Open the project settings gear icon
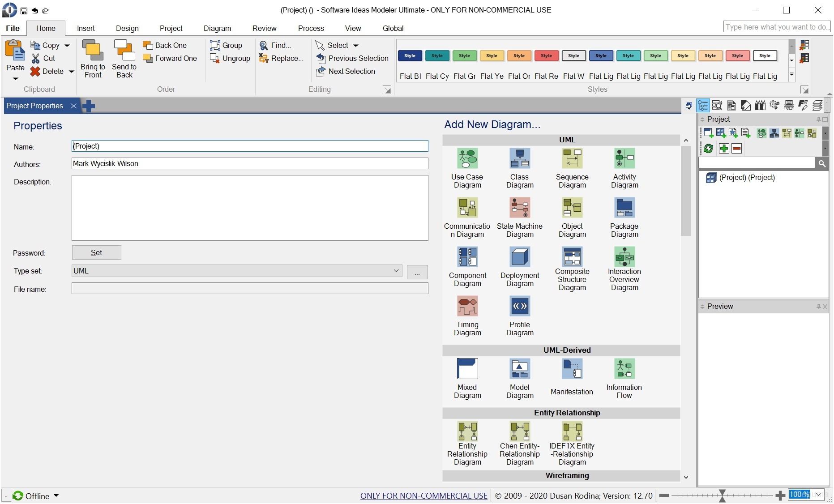The width and height of the screenshot is (834, 504). coord(774,105)
